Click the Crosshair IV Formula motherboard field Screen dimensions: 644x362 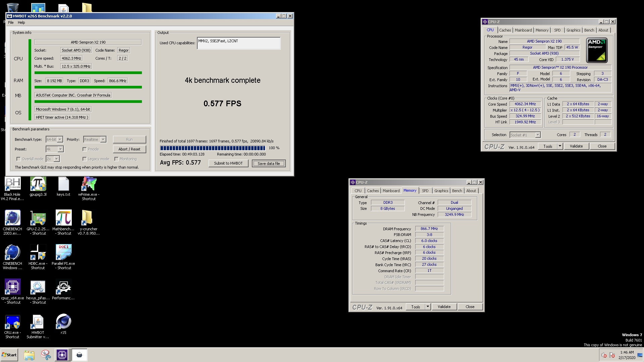[x=73, y=95]
